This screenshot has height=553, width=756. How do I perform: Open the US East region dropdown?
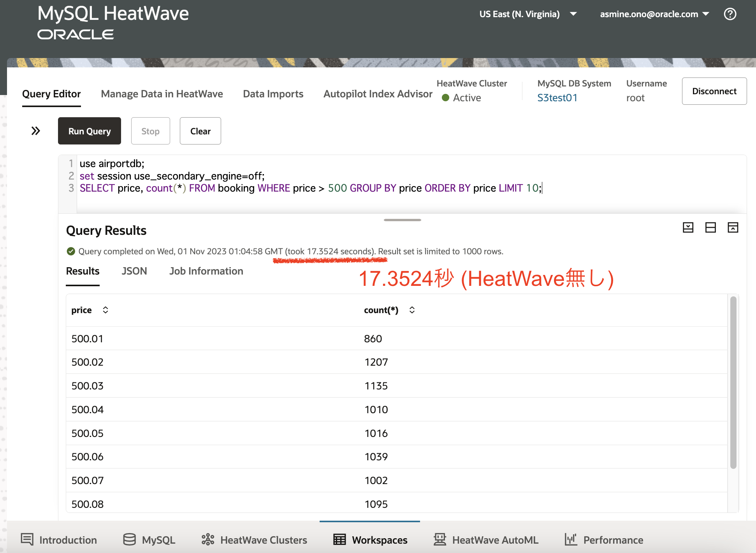click(528, 14)
